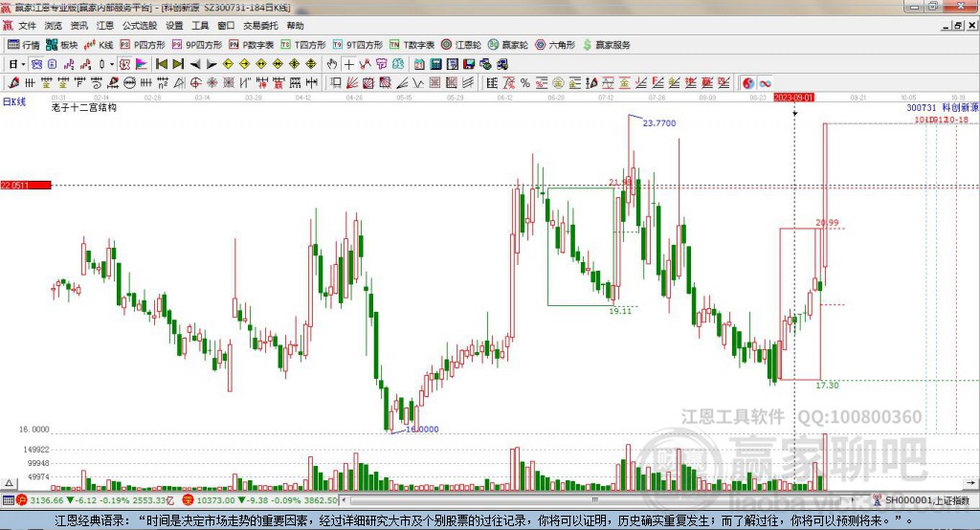Image resolution: width=980 pixels, height=530 pixels.
Task: Open the 9T四方形 tool
Action: pyautogui.click(x=358, y=44)
